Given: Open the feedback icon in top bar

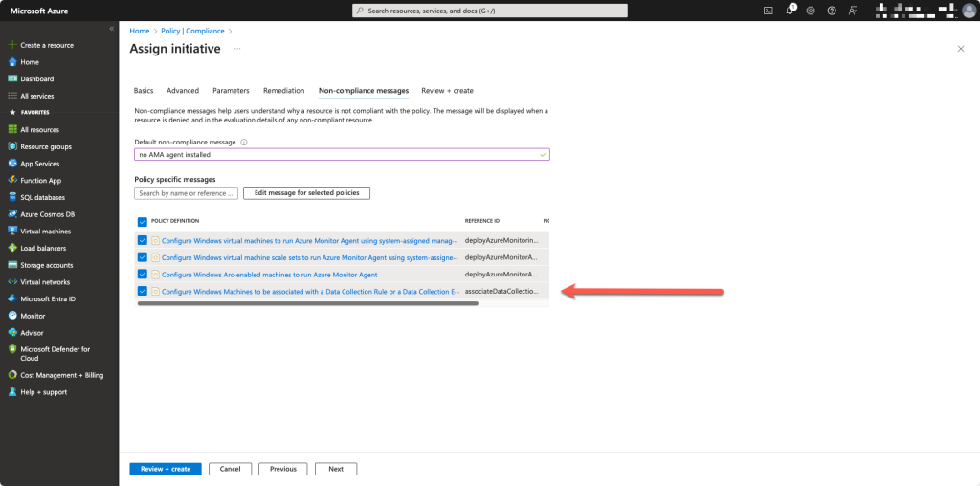Looking at the screenshot, I should pyautogui.click(x=853, y=11).
